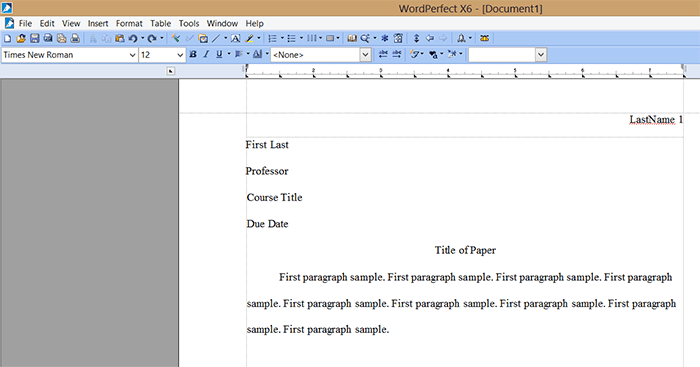Click the vertical double-arrow toolbar icon
The width and height of the screenshot is (700, 367).
(417, 38)
